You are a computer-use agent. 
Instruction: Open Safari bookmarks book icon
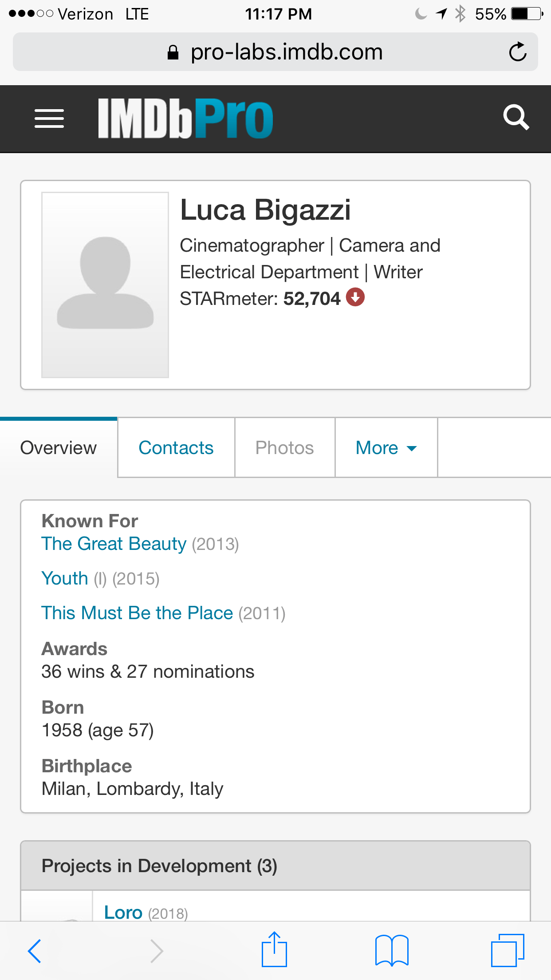tap(392, 950)
